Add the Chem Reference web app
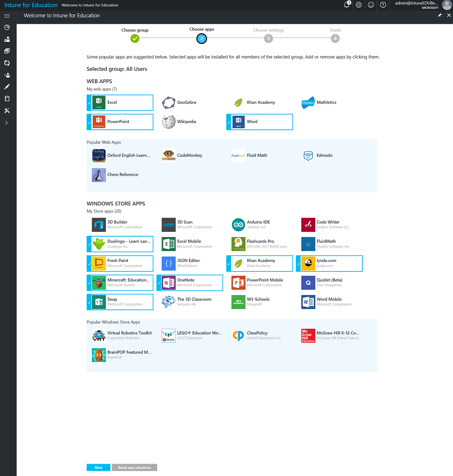This screenshot has width=453, height=476. (x=120, y=175)
